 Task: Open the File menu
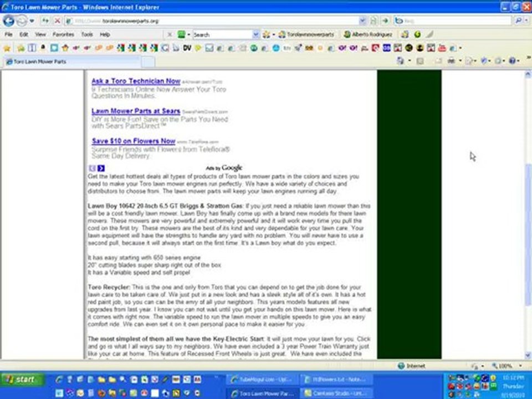[8, 34]
